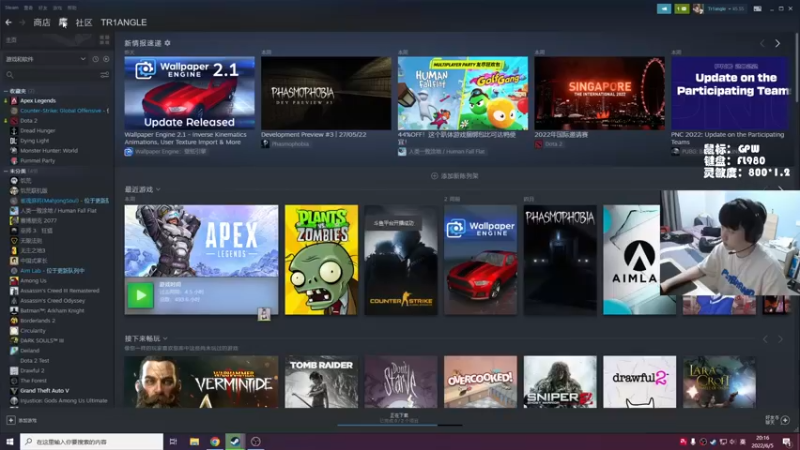The height and width of the screenshot is (450, 800).
Task: Collapse the favorites category
Action: point(6,91)
